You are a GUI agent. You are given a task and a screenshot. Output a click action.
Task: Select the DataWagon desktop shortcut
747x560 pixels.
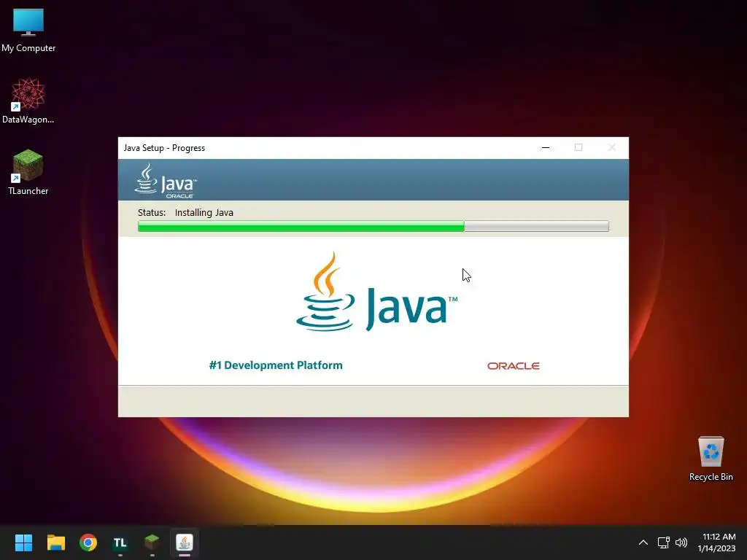tap(28, 101)
